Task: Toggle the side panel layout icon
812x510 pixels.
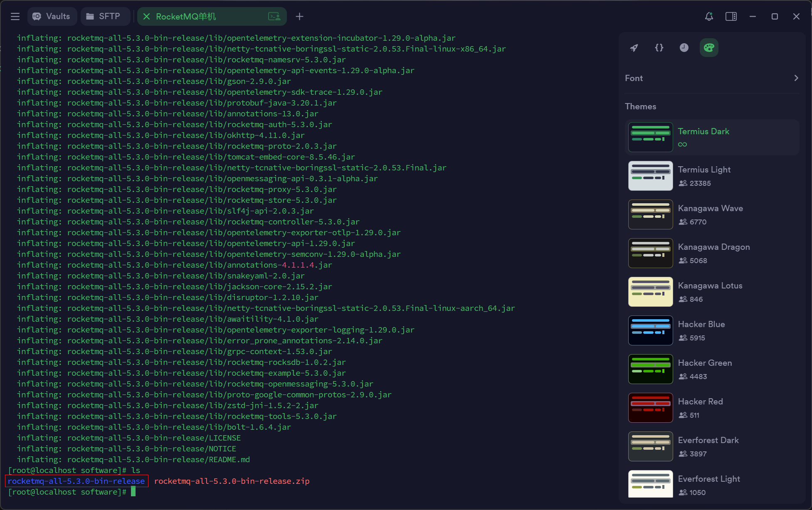Action: tap(731, 16)
